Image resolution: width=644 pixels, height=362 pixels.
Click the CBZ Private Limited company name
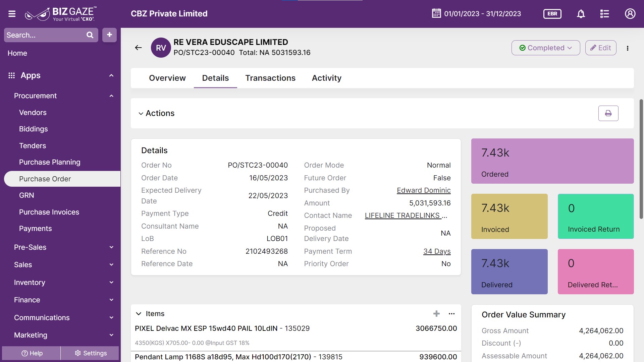(x=169, y=14)
